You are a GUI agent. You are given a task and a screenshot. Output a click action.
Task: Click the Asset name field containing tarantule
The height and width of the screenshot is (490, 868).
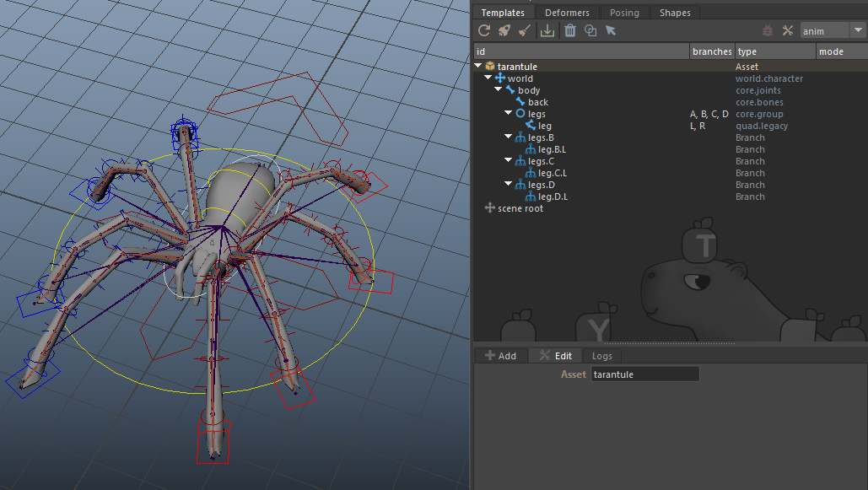[x=644, y=374]
